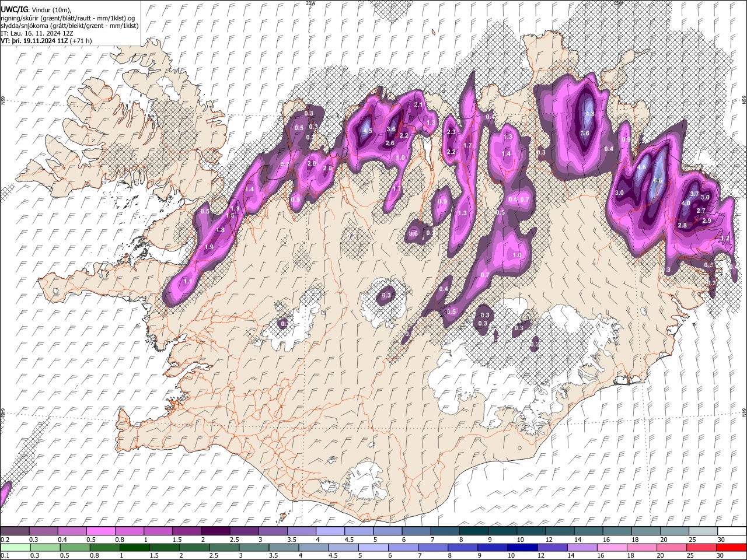Click the violet swatch starting at 12 in lower legend

(552, 547)
